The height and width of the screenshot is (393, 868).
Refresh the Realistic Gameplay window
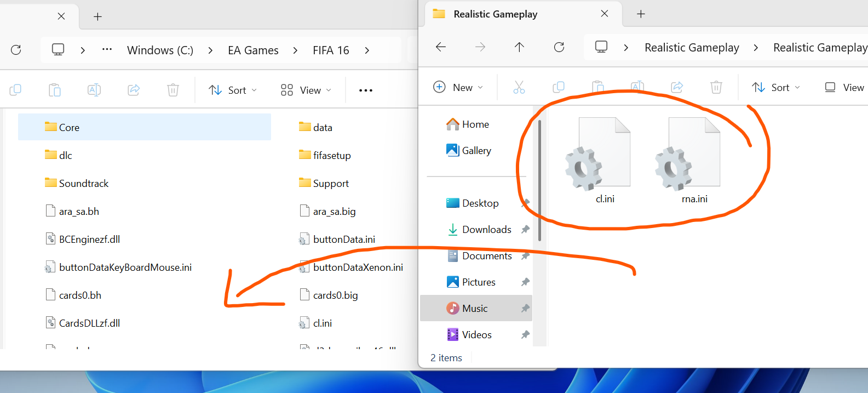559,47
